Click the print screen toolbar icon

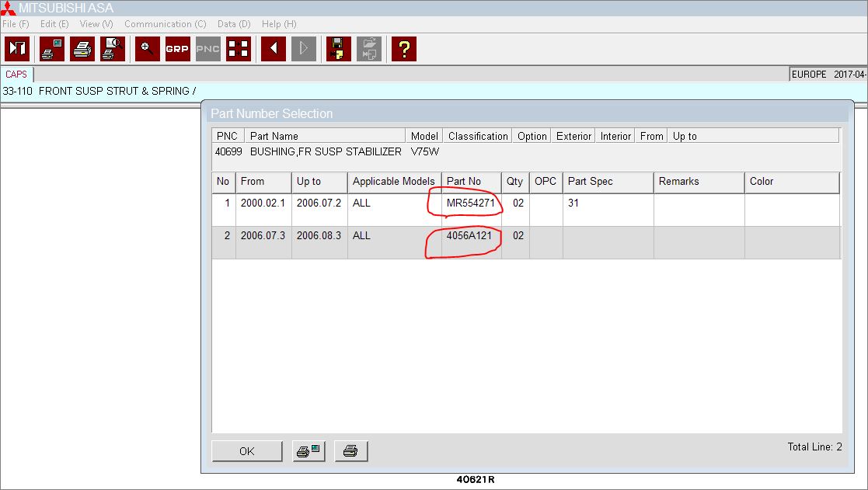coord(53,49)
